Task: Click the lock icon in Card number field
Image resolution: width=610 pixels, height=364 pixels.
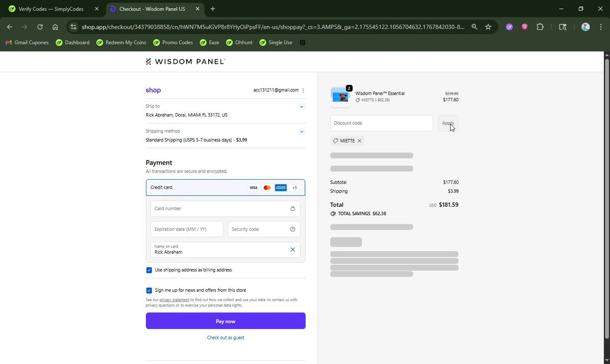Action: (x=292, y=208)
